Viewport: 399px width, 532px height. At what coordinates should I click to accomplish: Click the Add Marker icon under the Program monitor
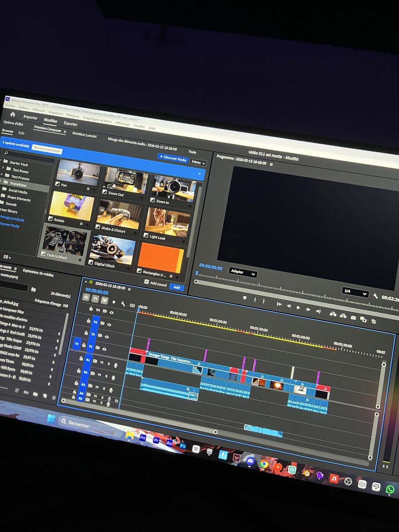pos(245,298)
